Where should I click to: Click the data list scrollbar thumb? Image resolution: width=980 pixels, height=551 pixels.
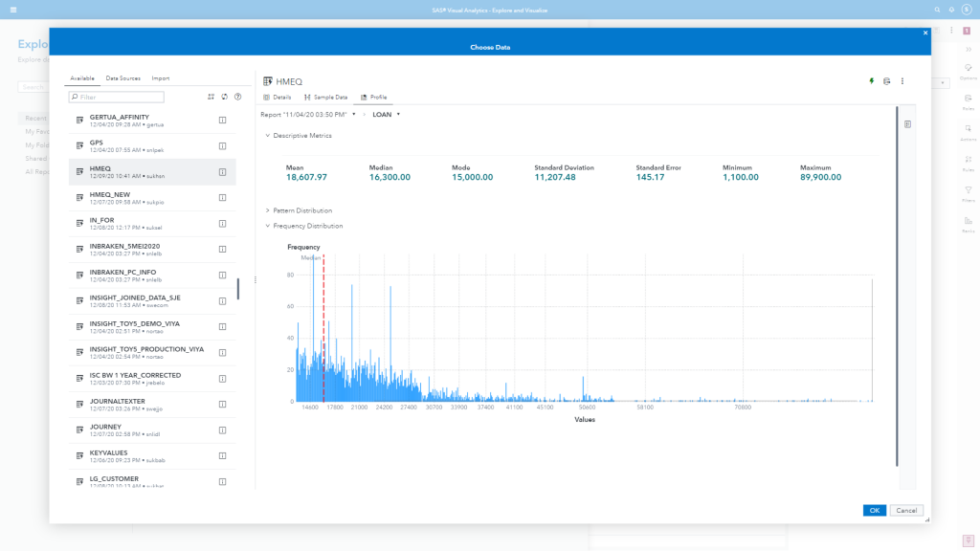tap(238, 289)
